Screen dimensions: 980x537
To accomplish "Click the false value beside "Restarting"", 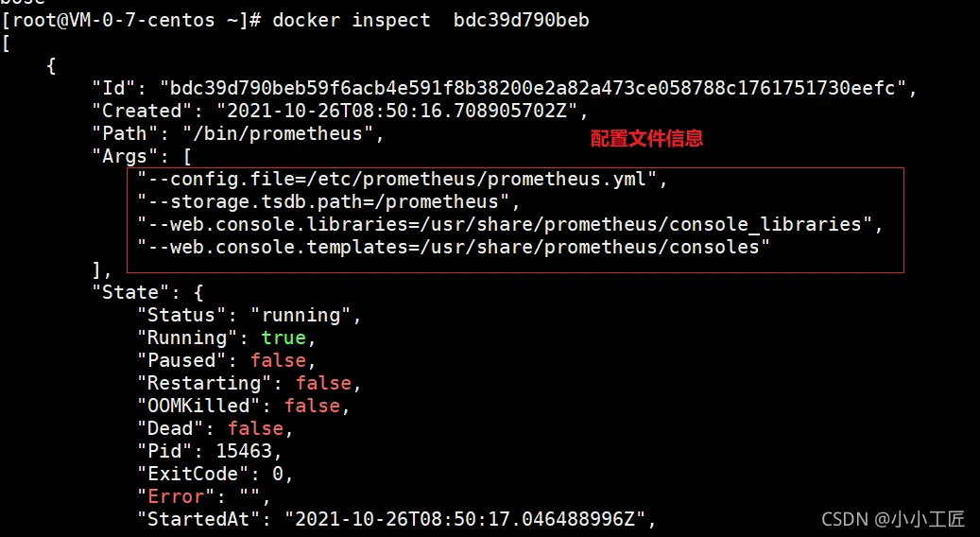I will pyautogui.click(x=323, y=383).
